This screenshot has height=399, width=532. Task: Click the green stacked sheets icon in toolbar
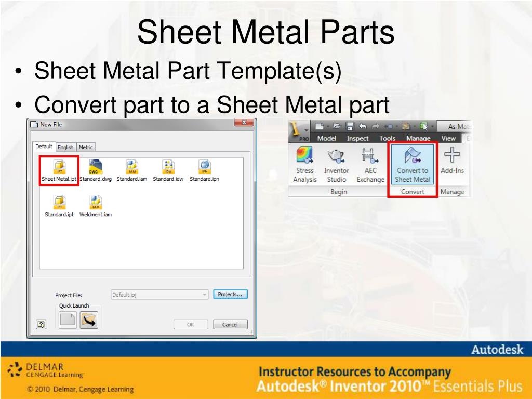(x=424, y=127)
